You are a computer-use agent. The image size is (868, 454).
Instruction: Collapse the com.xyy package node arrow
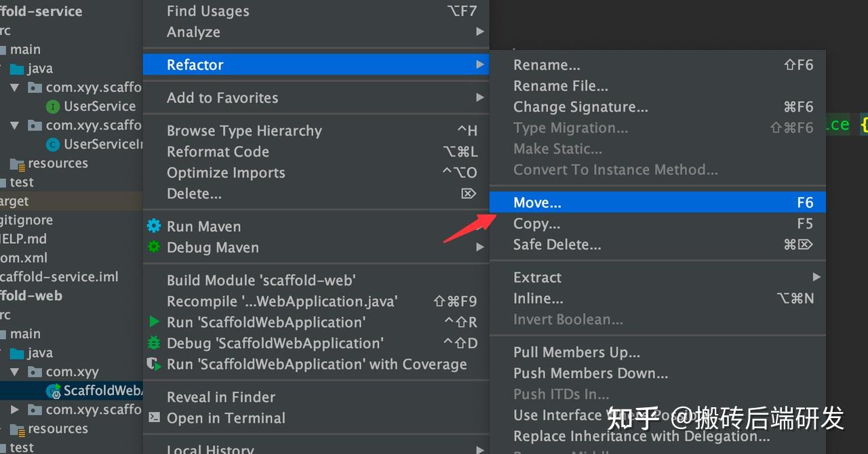coord(15,372)
